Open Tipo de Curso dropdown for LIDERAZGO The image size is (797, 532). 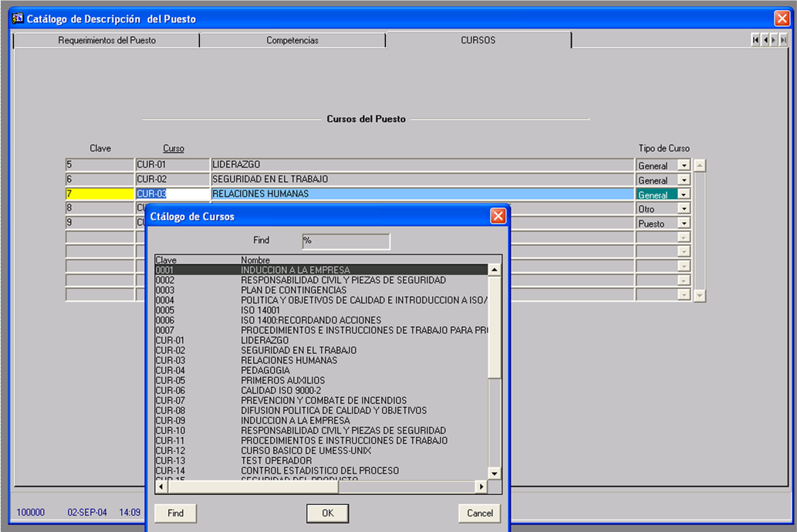click(683, 166)
